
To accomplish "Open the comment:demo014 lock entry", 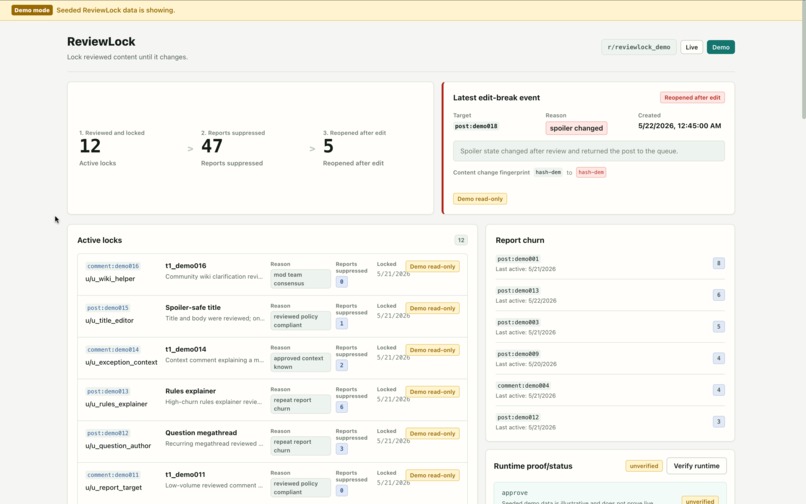I will [x=113, y=350].
